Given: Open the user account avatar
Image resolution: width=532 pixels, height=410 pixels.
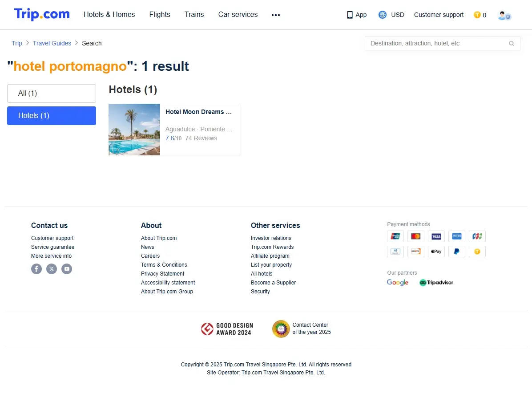Looking at the screenshot, I should 504,15.
